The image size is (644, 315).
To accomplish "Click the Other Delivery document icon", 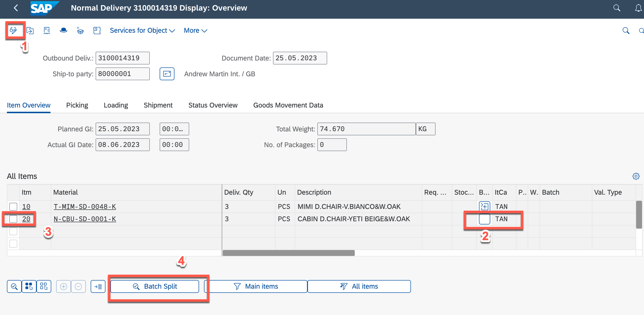I will pyautogui.click(x=30, y=31).
